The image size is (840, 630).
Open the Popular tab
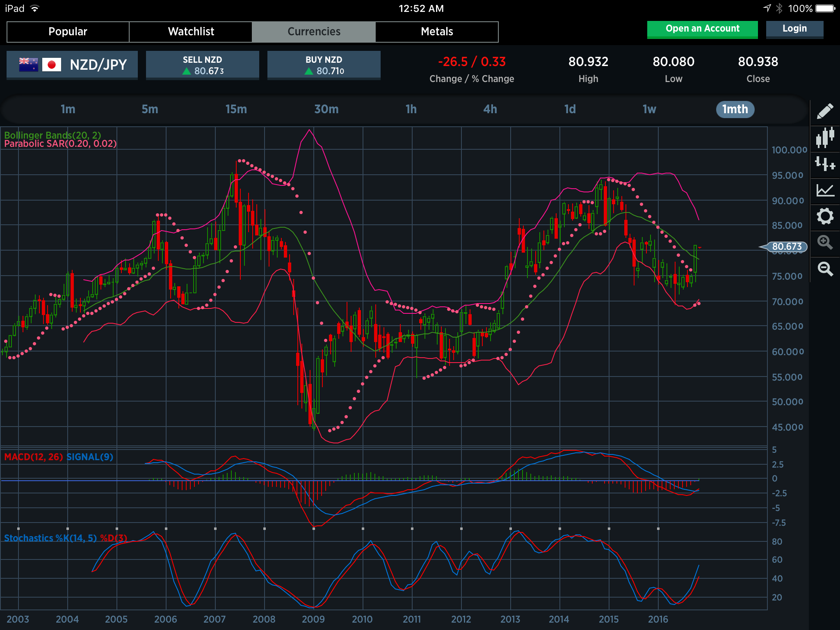pos(68,32)
